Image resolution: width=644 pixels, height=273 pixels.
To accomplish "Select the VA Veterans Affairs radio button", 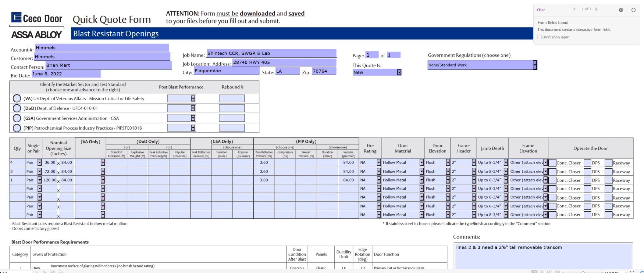I will (17, 99).
